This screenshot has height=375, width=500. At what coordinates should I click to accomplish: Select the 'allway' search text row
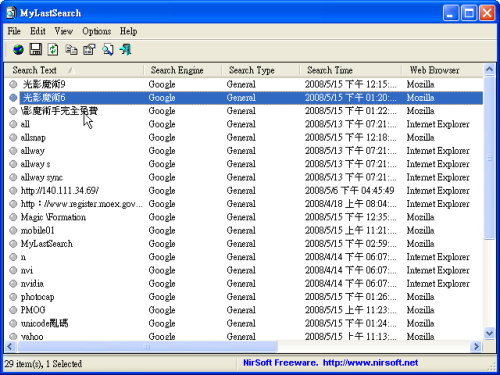point(244,151)
